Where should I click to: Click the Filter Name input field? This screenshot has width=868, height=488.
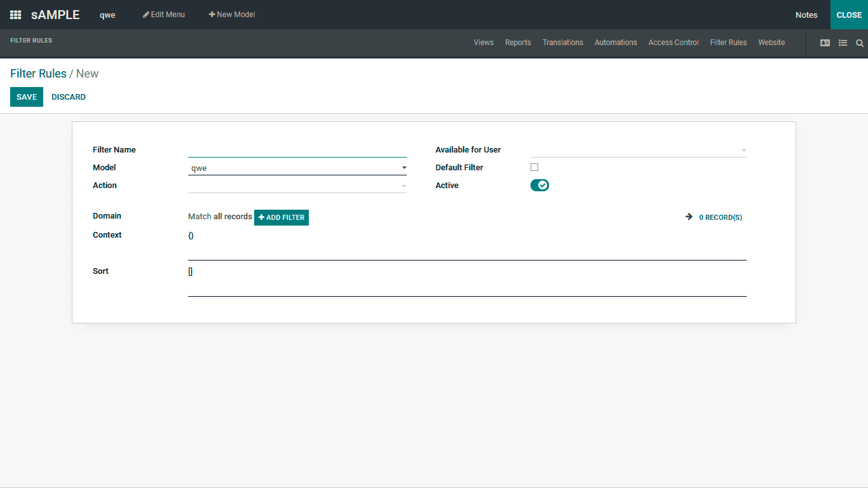pyautogui.click(x=297, y=150)
